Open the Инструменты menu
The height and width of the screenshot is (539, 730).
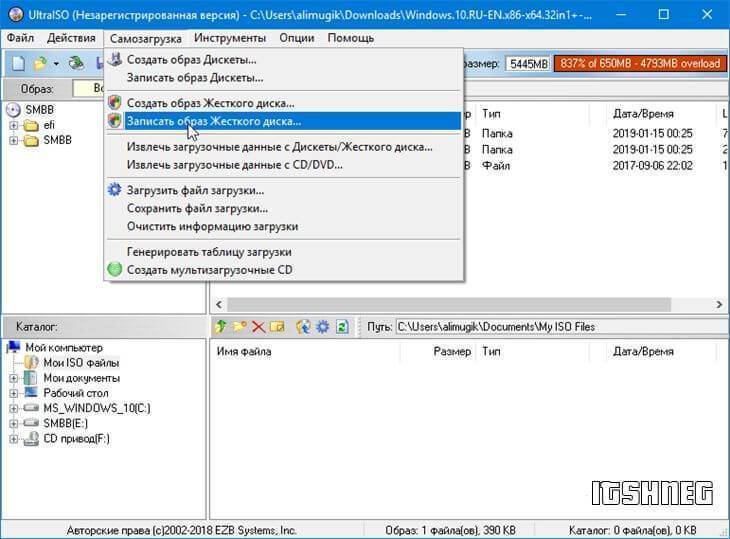(x=230, y=38)
